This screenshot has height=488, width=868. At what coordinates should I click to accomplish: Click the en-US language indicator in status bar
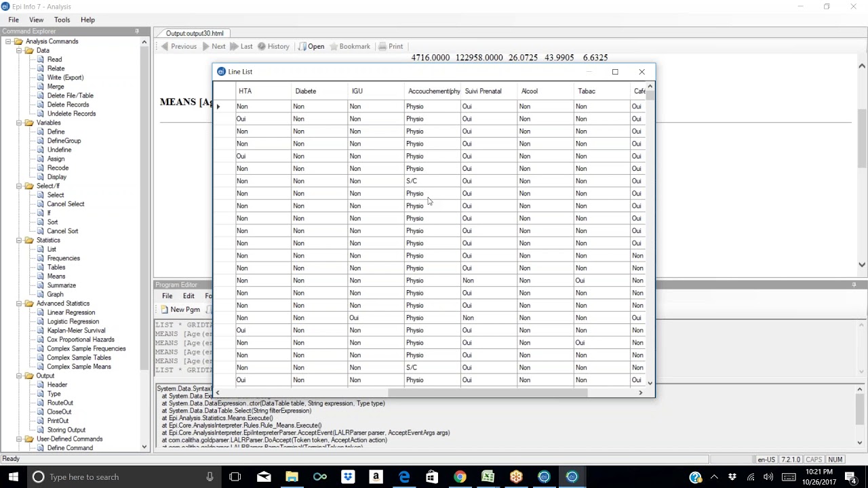pos(766,460)
